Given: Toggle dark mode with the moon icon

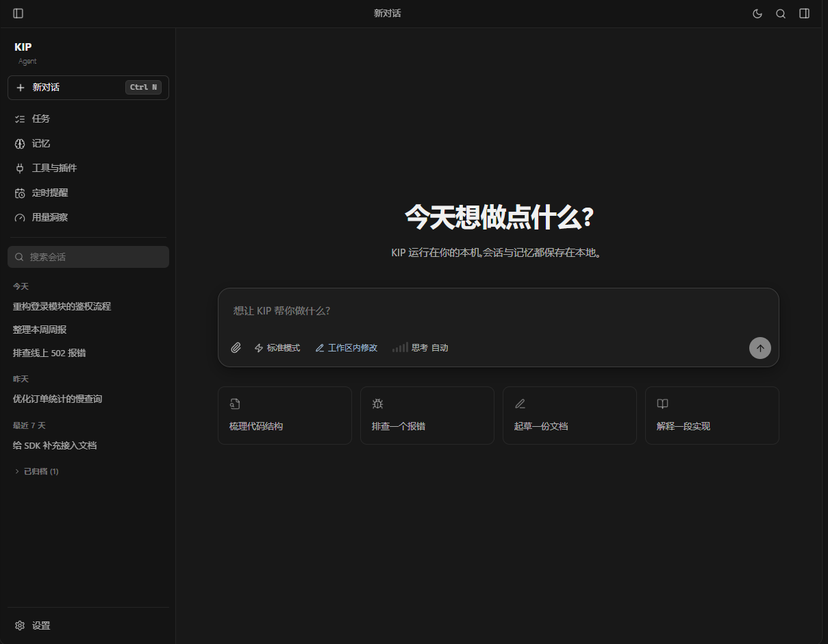Looking at the screenshot, I should click(757, 14).
